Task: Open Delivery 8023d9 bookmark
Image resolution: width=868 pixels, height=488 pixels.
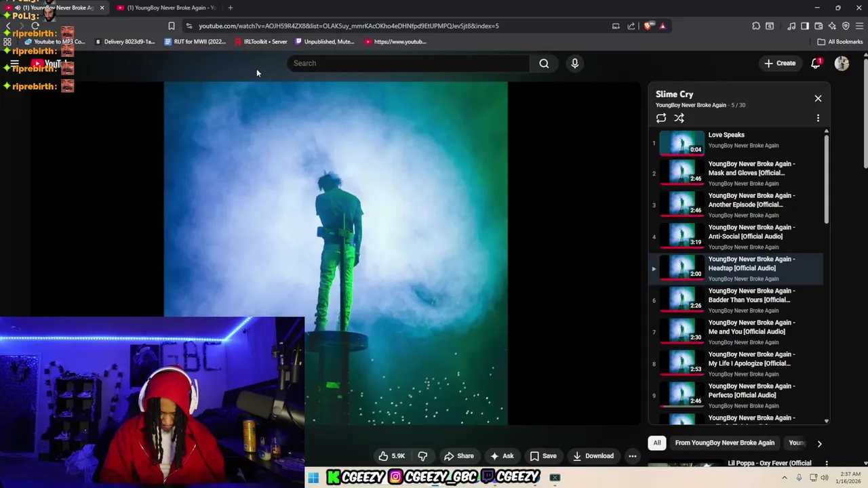Action: coord(125,41)
